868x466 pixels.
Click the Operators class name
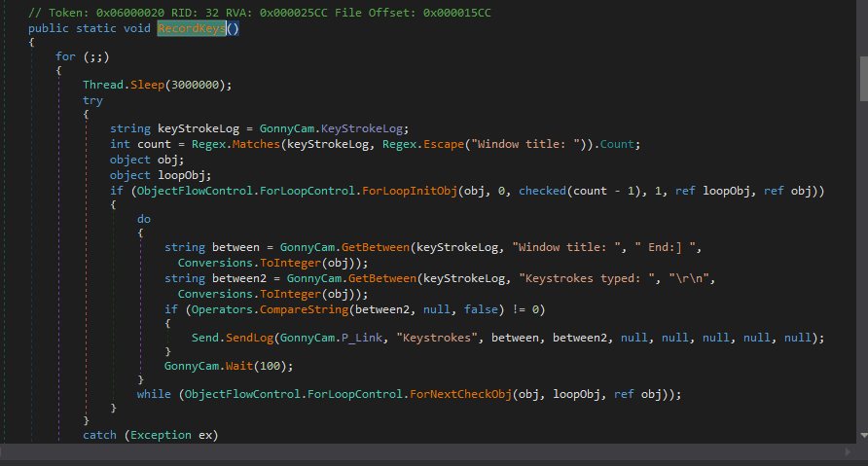[x=222, y=309]
